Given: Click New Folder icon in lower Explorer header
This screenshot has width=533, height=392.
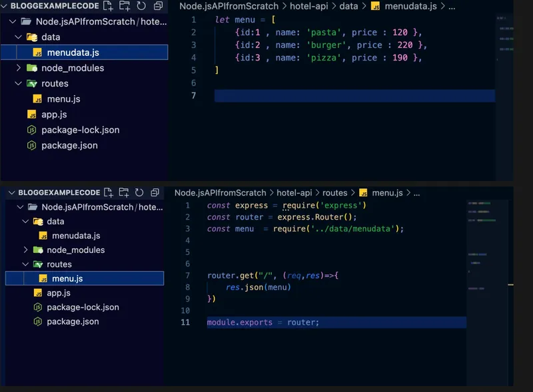Looking at the screenshot, I should tap(123, 192).
